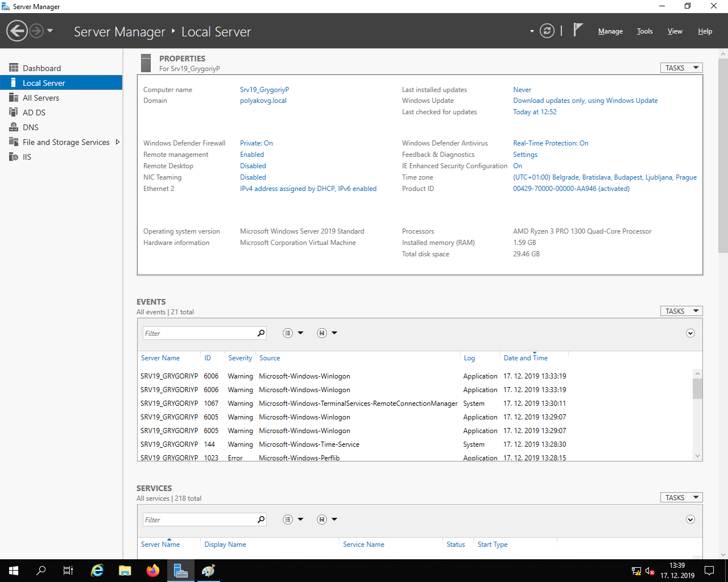Open Internet Explorer from the taskbar

click(97, 571)
